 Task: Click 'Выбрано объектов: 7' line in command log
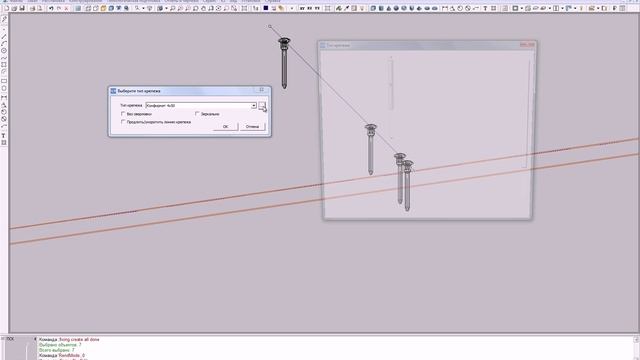point(60,345)
